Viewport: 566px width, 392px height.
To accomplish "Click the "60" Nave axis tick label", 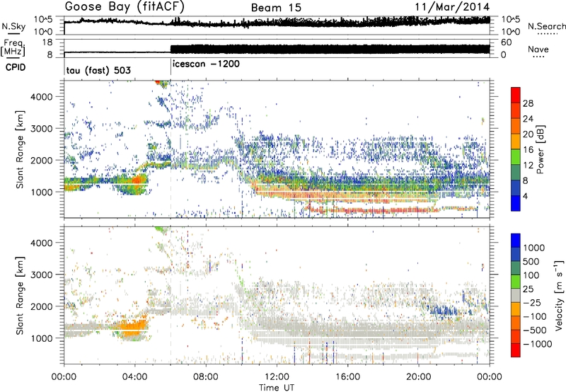I will click(507, 42).
